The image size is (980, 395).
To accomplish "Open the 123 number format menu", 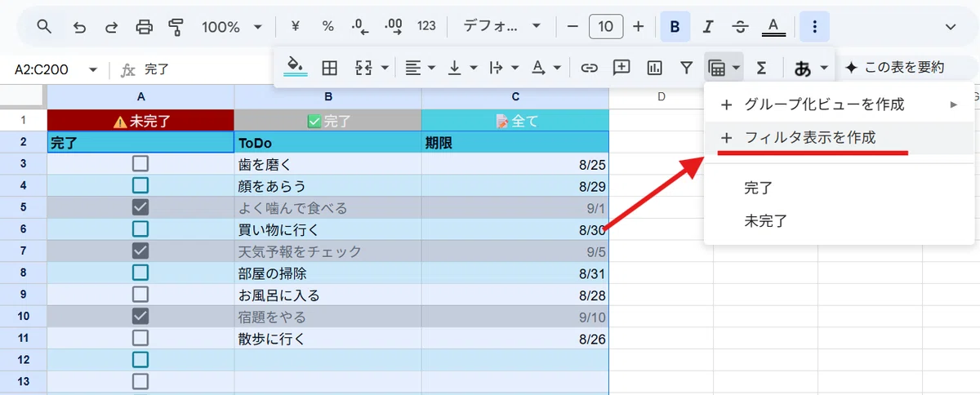I will click(x=426, y=27).
